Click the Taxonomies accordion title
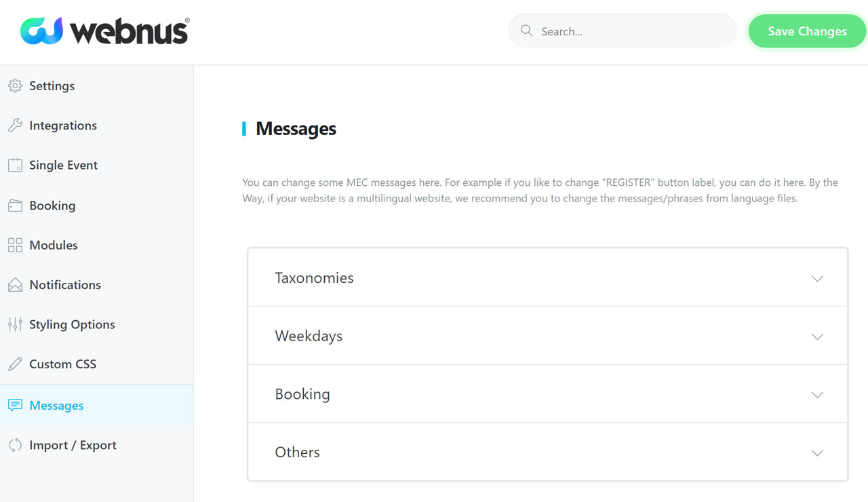 coord(314,278)
